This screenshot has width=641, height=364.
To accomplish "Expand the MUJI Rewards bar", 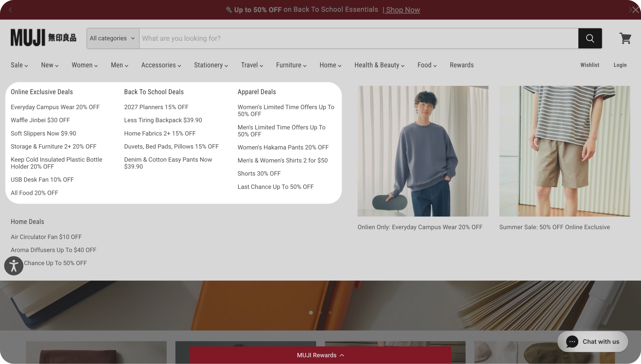I will [x=320, y=355].
